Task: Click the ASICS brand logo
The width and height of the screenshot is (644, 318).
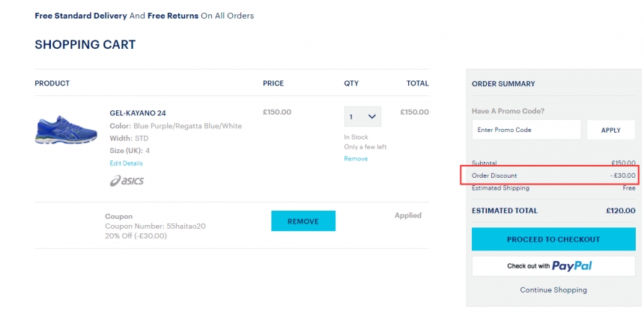Action: click(127, 181)
